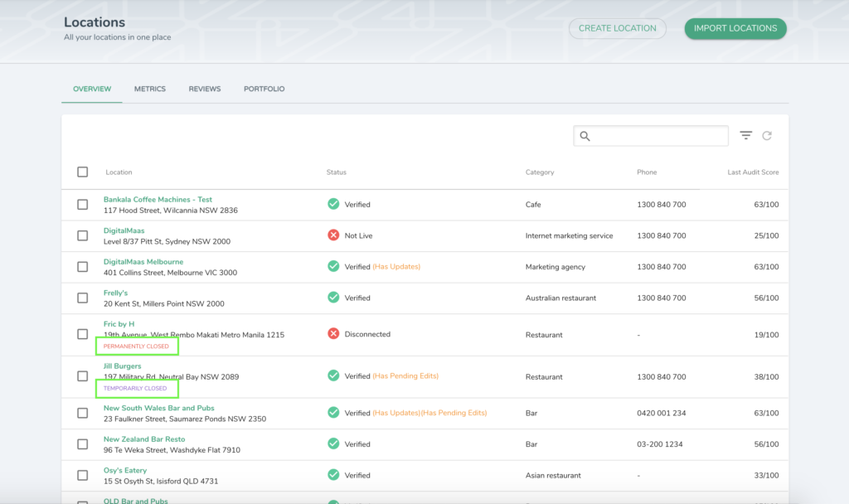
Task: Click the Temporarily Closed tag
Action: (135, 388)
